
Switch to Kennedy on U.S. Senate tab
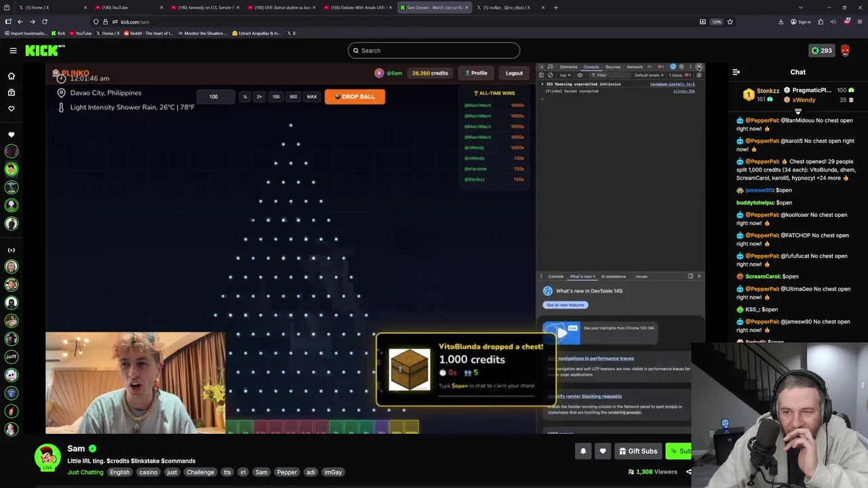pos(203,7)
